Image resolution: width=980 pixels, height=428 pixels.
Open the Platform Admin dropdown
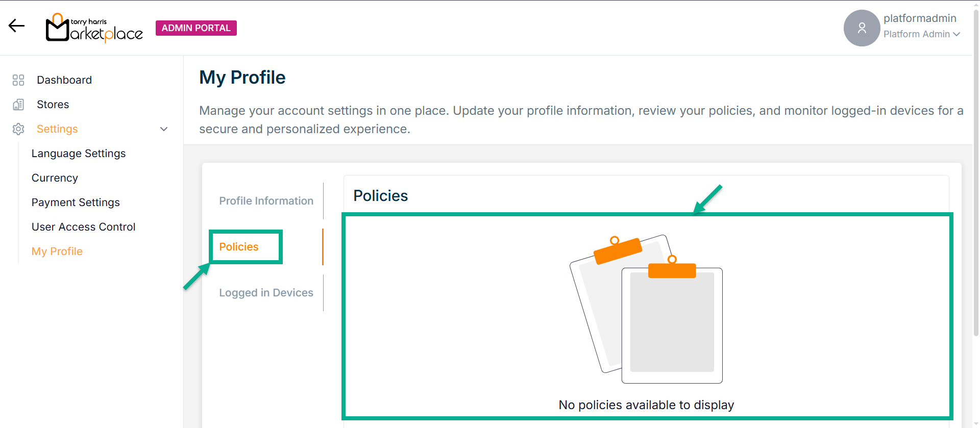coord(922,34)
